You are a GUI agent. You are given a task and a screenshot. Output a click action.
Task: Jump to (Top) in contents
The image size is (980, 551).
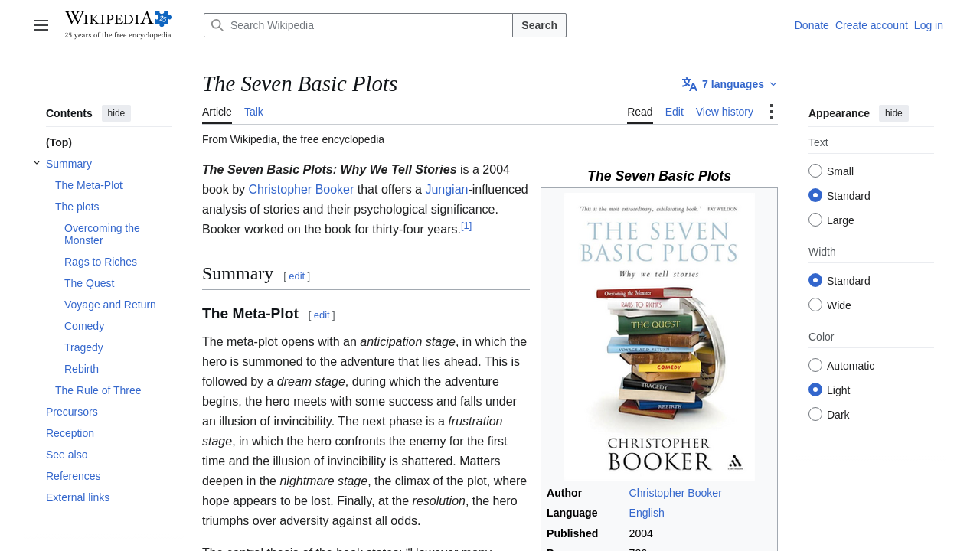pyautogui.click(x=59, y=142)
